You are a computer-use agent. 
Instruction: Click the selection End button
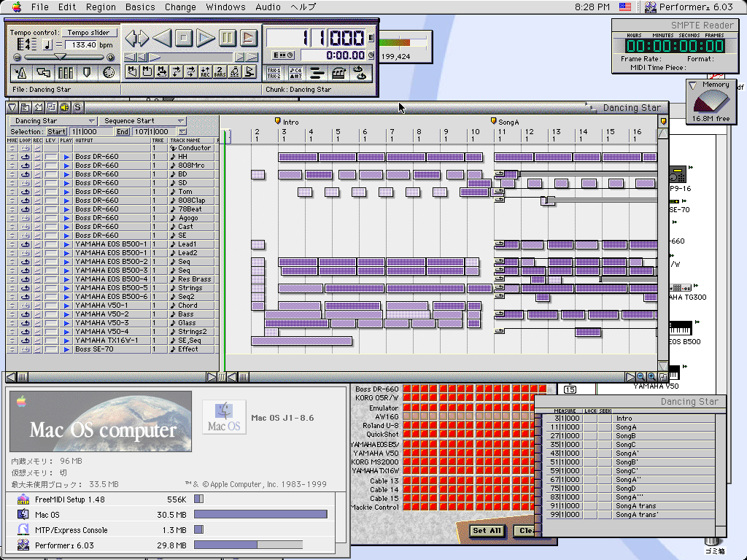(x=123, y=131)
